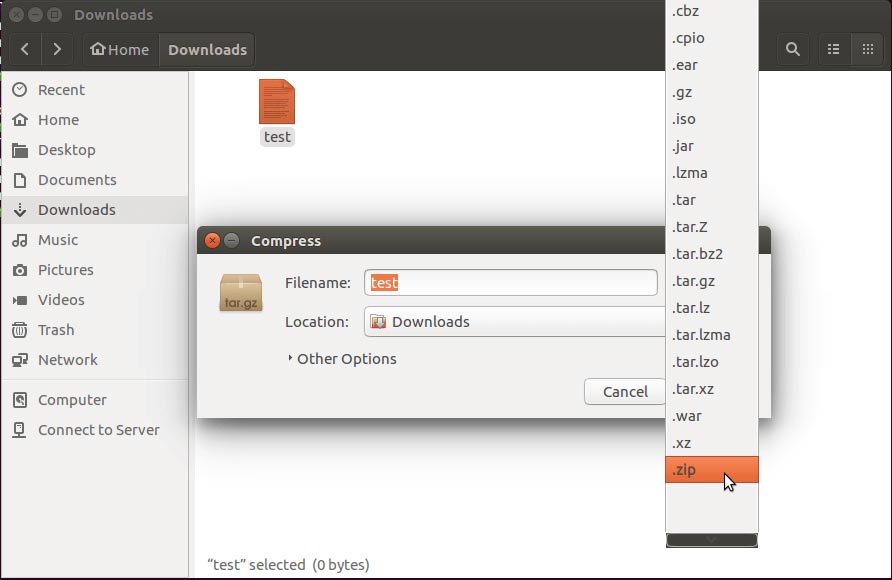Screen dimensions: 892x580
Task: Go back with the left arrow
Action: pos(24,49)
